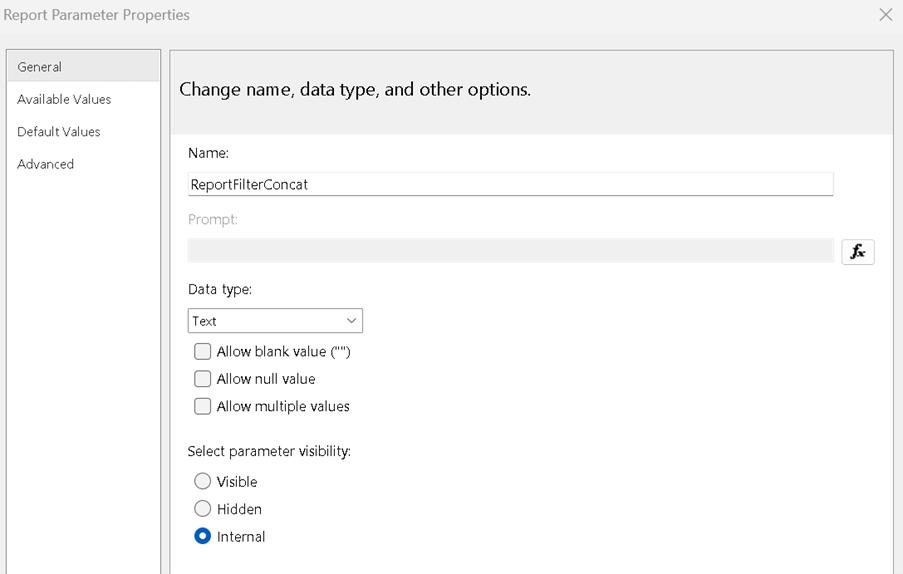903x574 pixels.
Task: Enable Allow blank value checkbox
Action: click(203, 352)
